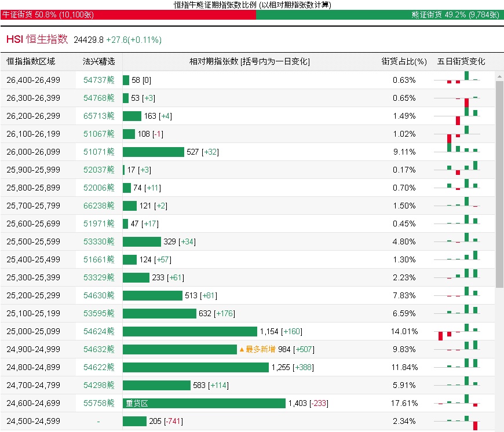The image size is (504, 432).
Task: Click the 最多新增 triangle marker
Action: (242, 350)
